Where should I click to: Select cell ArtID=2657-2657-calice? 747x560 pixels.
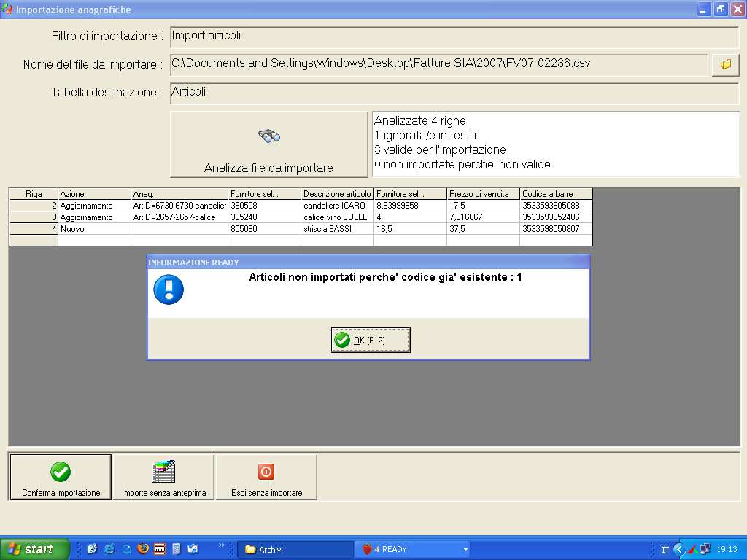(179, 217)
